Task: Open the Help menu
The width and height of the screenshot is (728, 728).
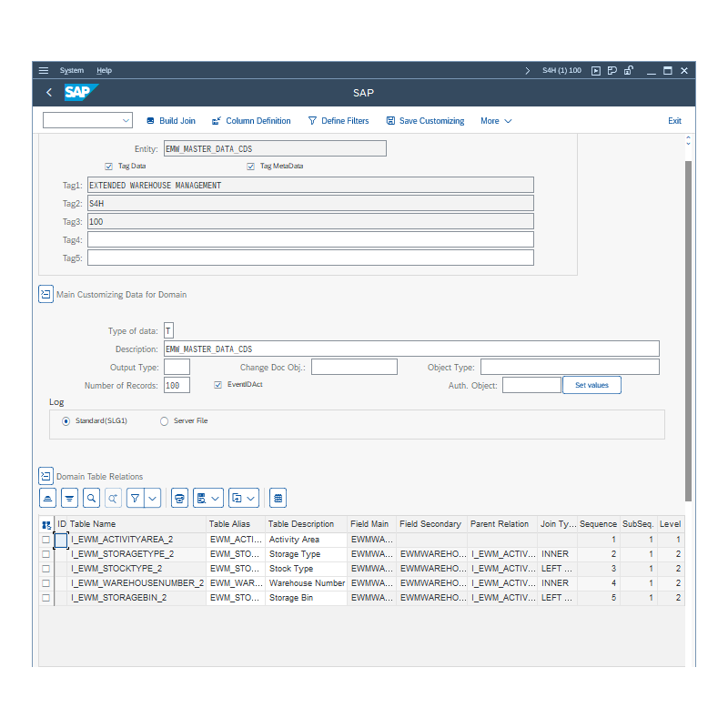Action: point(104,70)
